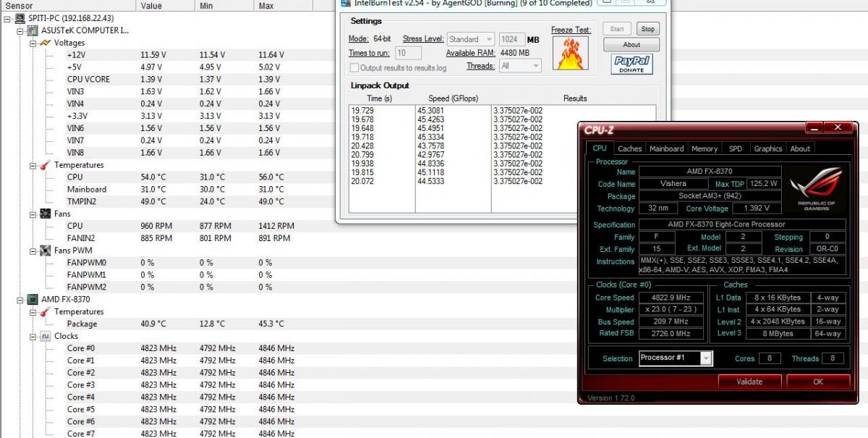Click the Core Voltage 1.392 V value
Image resolution: width=868 pixels, height=438 pixels.
click(x=756, y=209)
